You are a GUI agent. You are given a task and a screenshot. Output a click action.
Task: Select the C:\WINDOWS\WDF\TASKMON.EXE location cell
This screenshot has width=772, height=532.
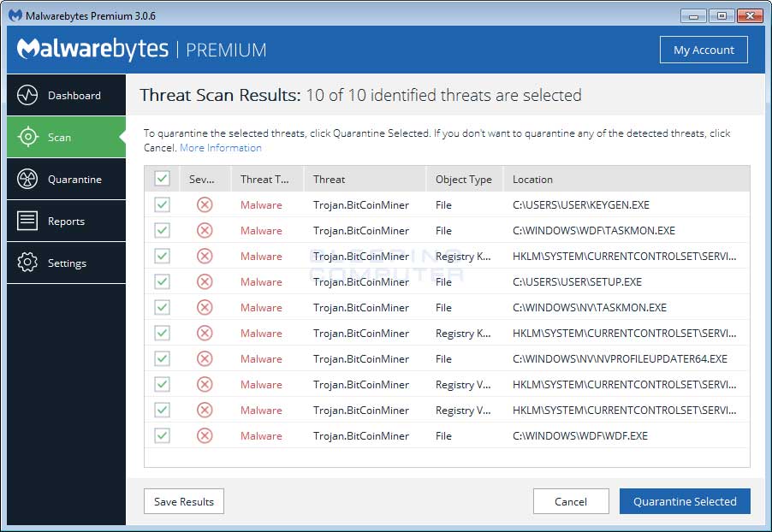tap(593, 231)
